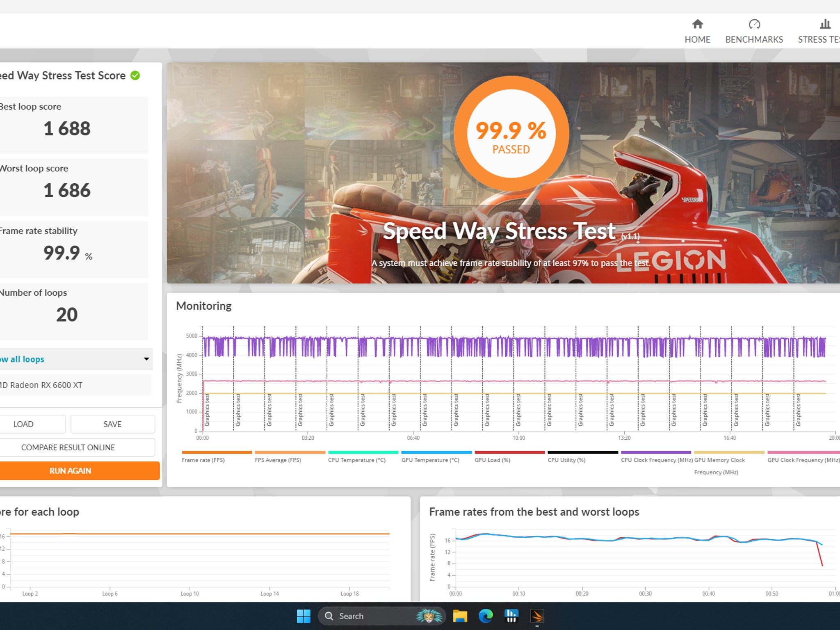Image resolution: width=840 pixels, height=630 pixels.
Task: Click the HOME menu label
Action: click(697, 39)
